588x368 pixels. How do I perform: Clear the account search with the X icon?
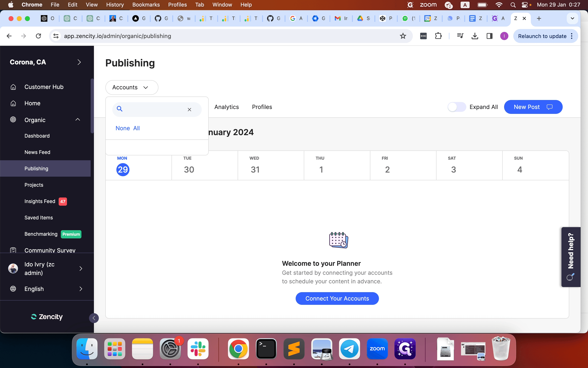[189, 110]
